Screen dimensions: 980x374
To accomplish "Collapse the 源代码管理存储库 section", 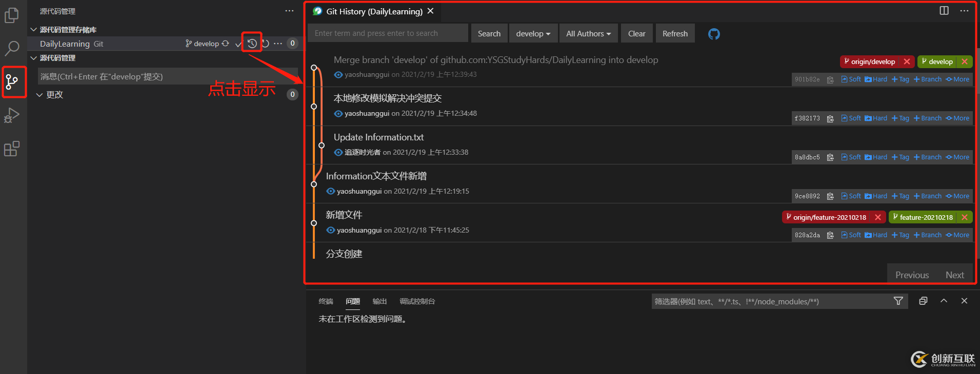I will [33, 30].
